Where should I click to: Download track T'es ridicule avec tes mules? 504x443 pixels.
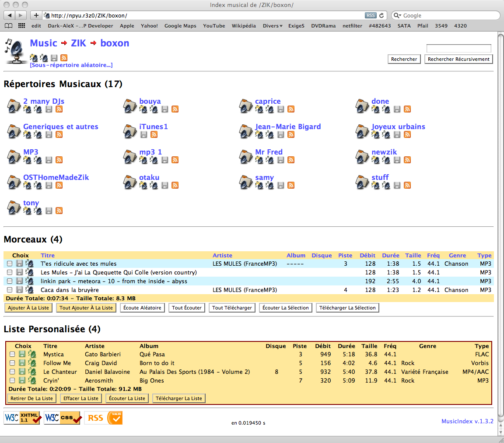point(19,264)
